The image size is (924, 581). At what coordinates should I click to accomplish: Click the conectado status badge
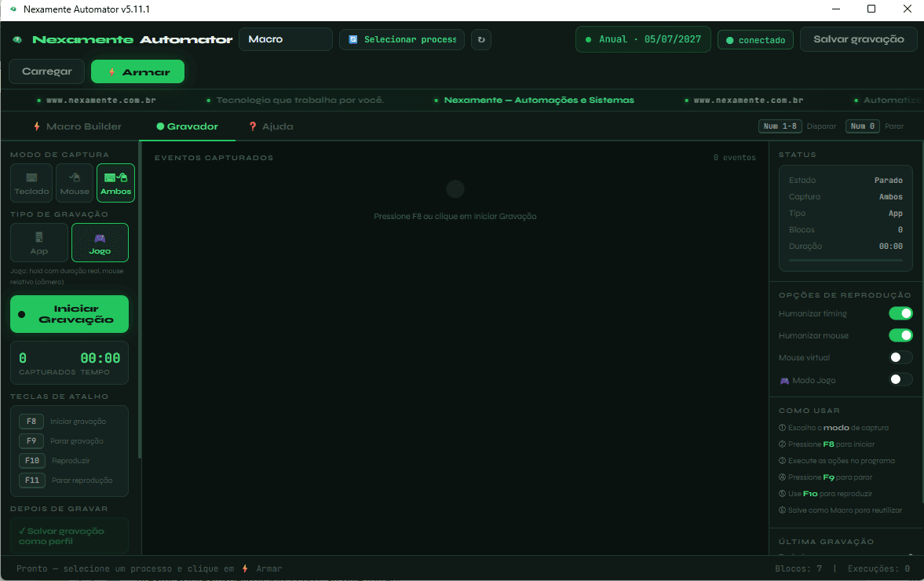tap(755, 40)
